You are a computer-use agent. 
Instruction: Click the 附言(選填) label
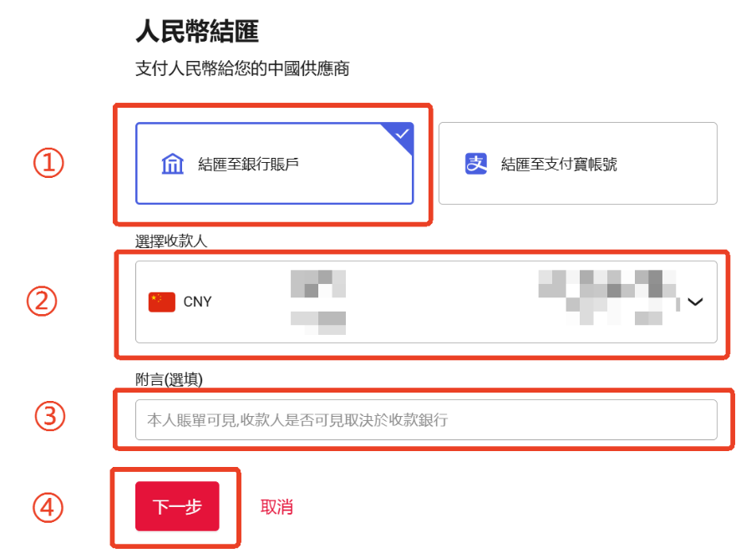[169, 379]
